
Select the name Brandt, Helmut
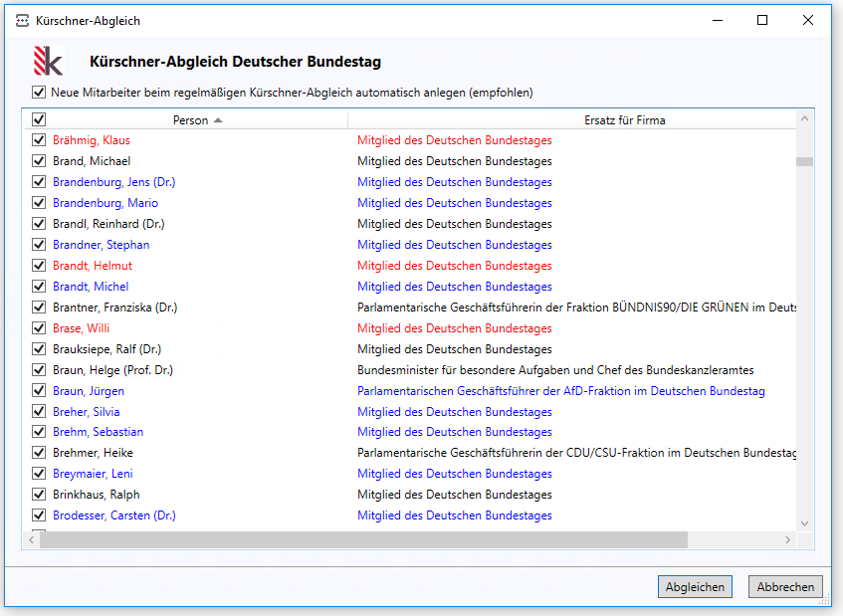[93, 266]
